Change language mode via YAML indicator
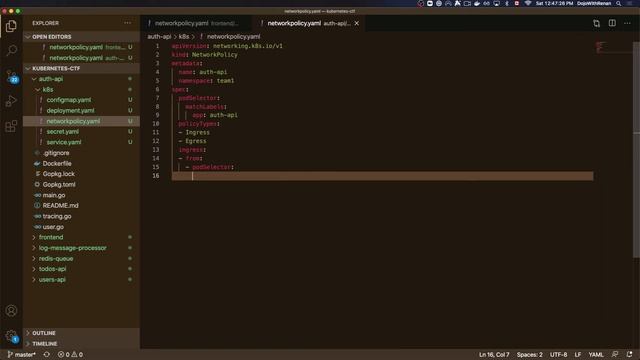Screen dimensions: 640x360 (x=596, y=354)
